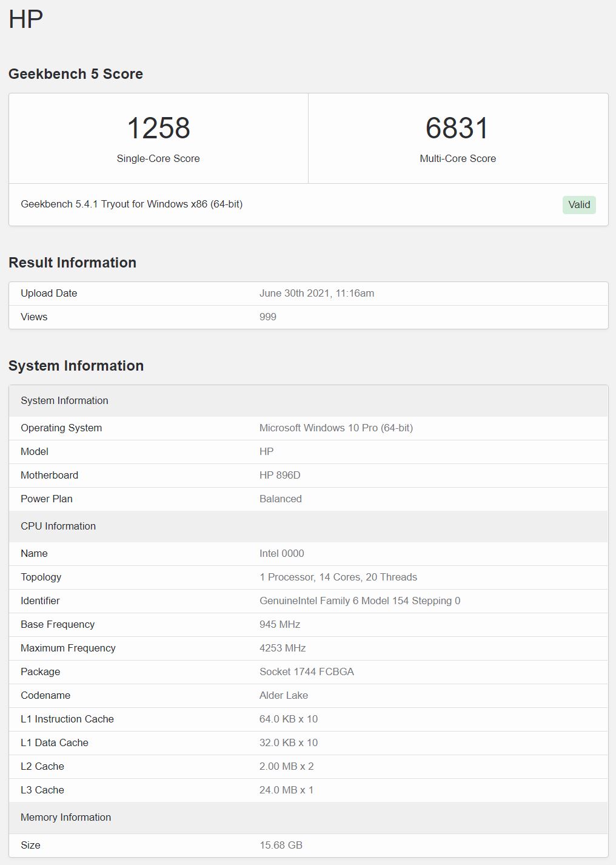Screen dimensions: 616x865
Task: Select the GenuineIntel Family 6 Model 154 identifier
Action: [x=360, y=601]
